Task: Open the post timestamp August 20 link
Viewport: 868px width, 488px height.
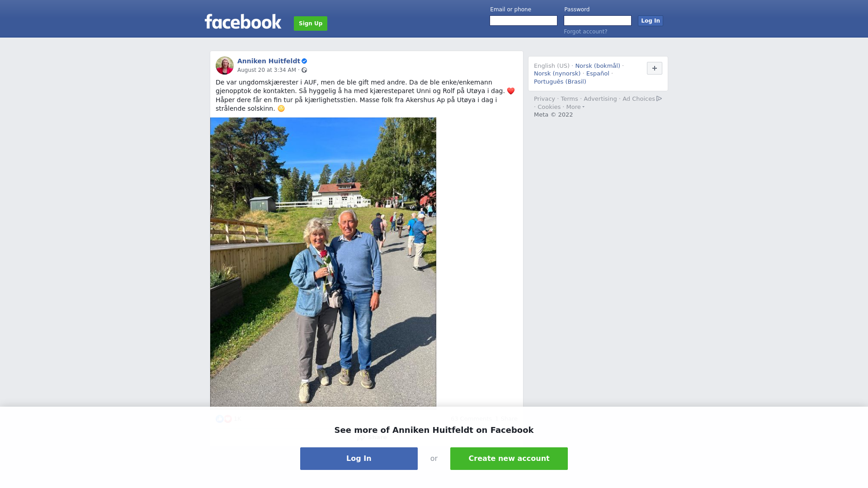Action: pos(267,70)
